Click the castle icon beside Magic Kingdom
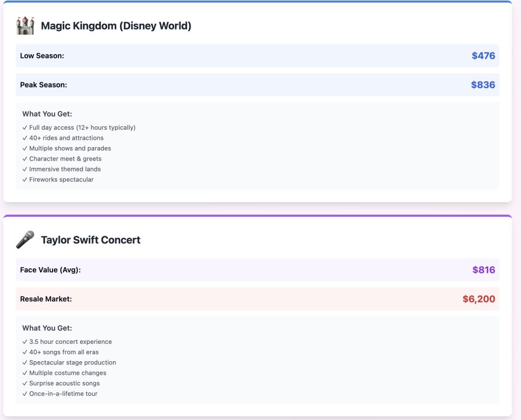This screenshot has height=420, width=521. (25, 26)
